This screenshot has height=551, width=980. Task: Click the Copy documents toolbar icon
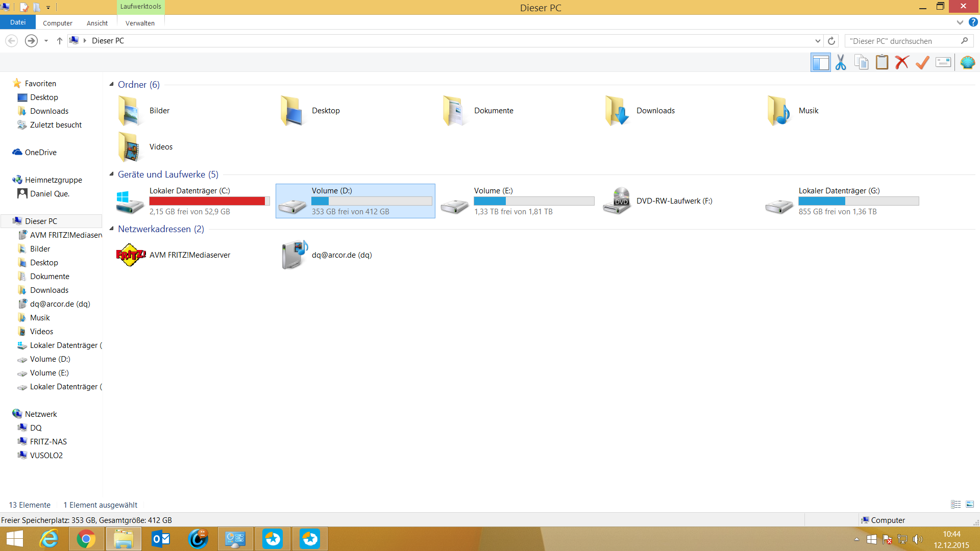862,62
